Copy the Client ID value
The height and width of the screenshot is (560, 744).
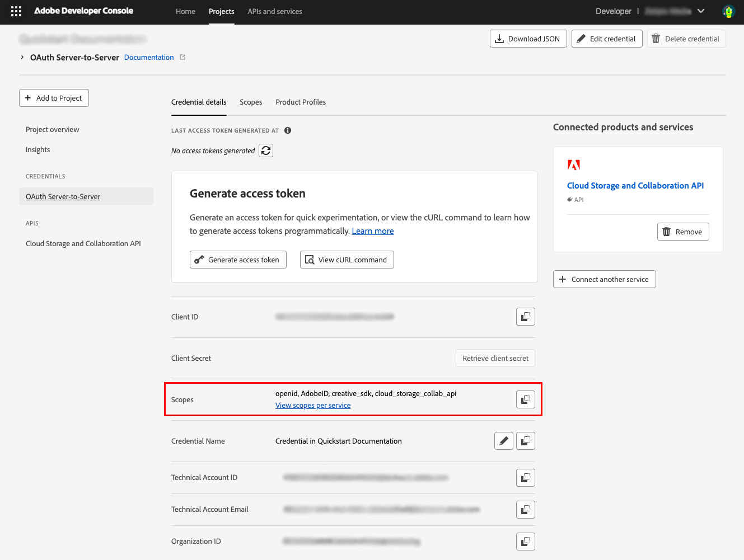coord(525,316)
